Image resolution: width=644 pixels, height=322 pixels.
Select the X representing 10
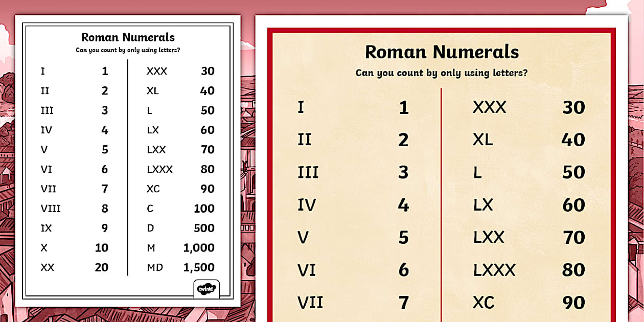click(43, 247)
